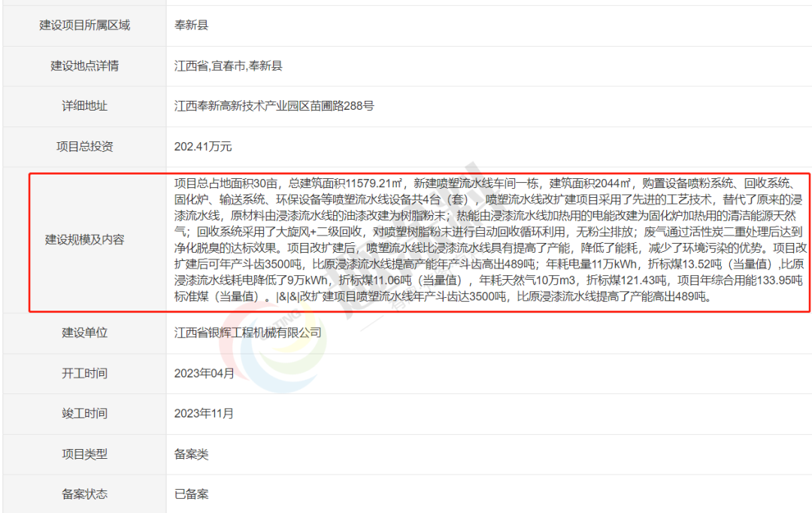Click the 建设单位 label cell
The height and width of the screenshot is (513, 812).
[x=84, y=332]
